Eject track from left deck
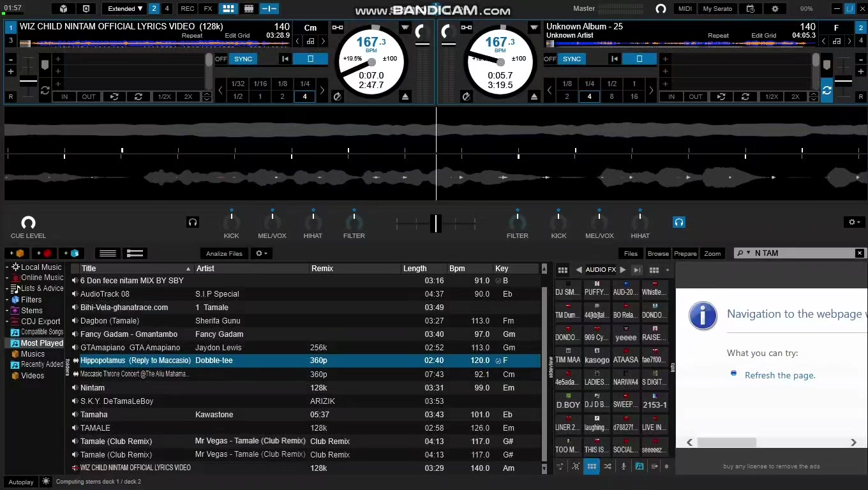Image resolution: width=868 pixels, height=490 pixels. [x=405, y=97]
